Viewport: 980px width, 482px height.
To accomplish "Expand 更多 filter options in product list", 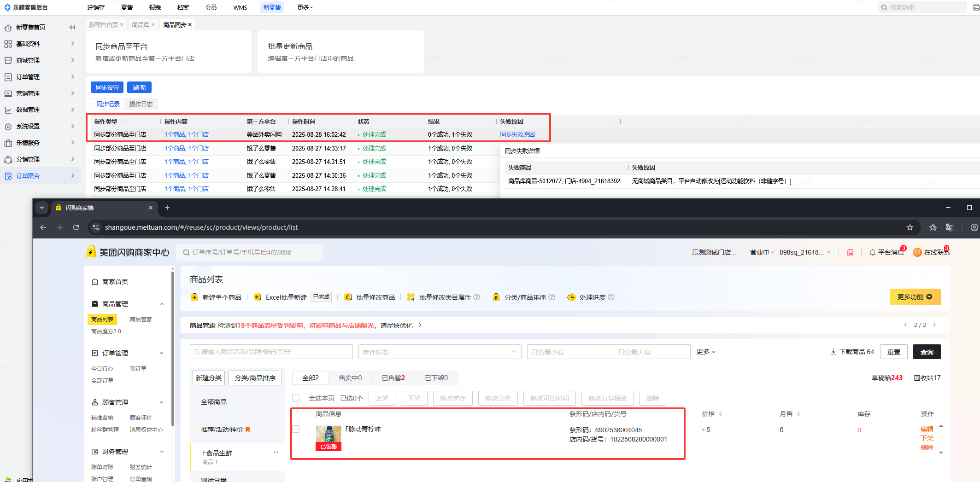I will click(706, 352).
